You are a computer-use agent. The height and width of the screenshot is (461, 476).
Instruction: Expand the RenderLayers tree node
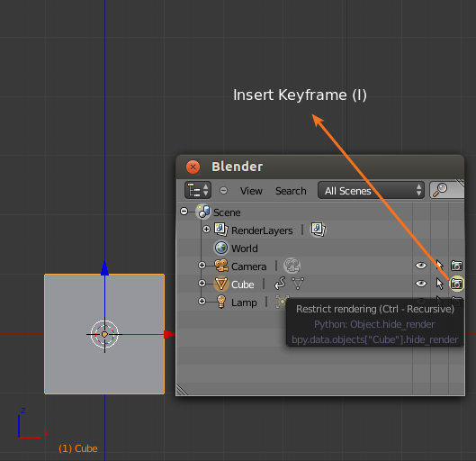206,230
